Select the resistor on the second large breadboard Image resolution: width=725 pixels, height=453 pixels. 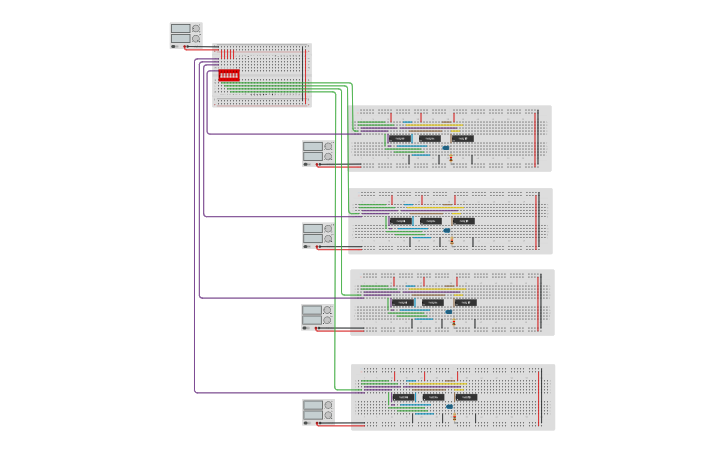(452, 240)
